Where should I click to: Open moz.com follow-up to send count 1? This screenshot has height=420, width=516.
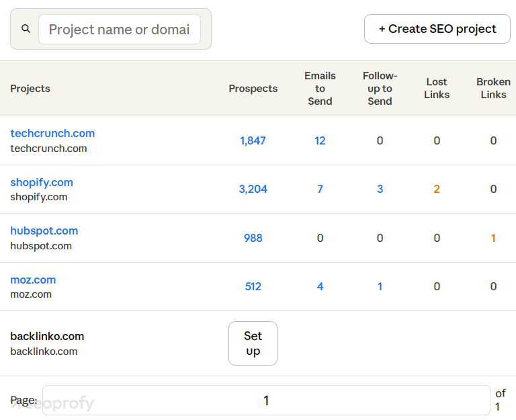tap(380, 287)
